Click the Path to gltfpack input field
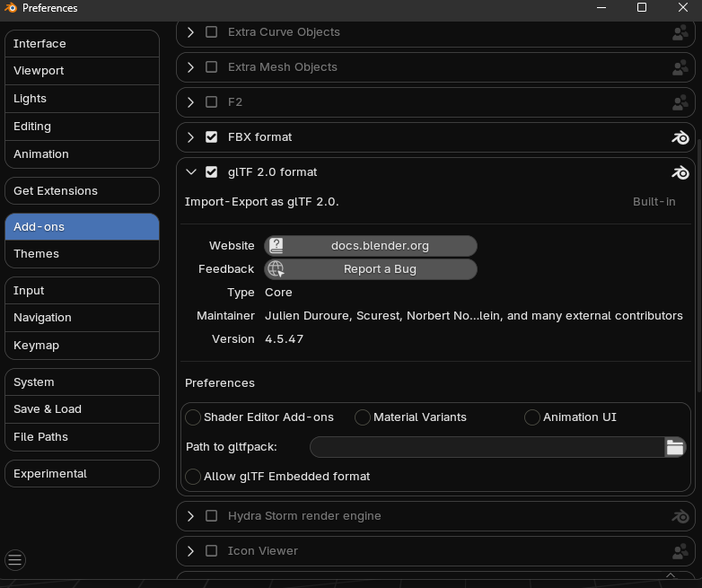Image resolution: width=702 pixels, height=588 pixels. point(487,447)
